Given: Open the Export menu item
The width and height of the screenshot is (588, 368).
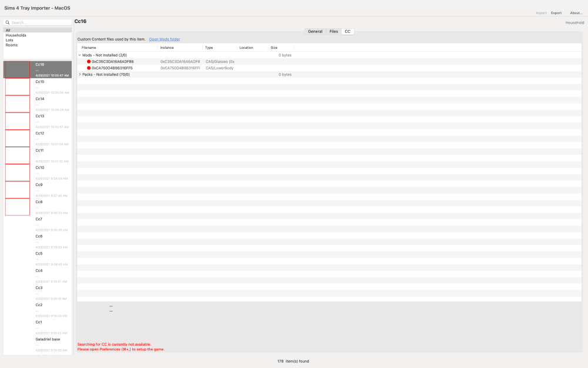Looking at the screenshot, I should point(556,13).
